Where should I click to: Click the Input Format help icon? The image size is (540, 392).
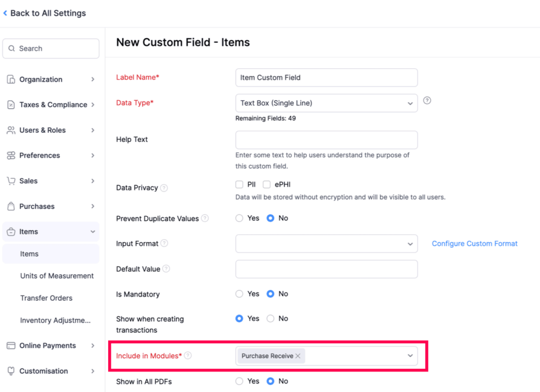(x=164, y=244)
